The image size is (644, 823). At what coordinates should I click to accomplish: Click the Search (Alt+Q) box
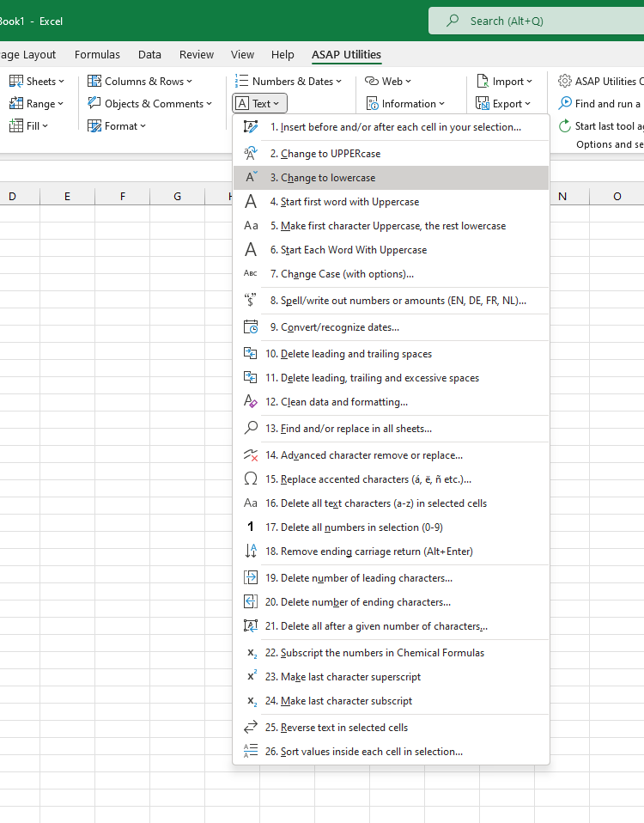536,21
